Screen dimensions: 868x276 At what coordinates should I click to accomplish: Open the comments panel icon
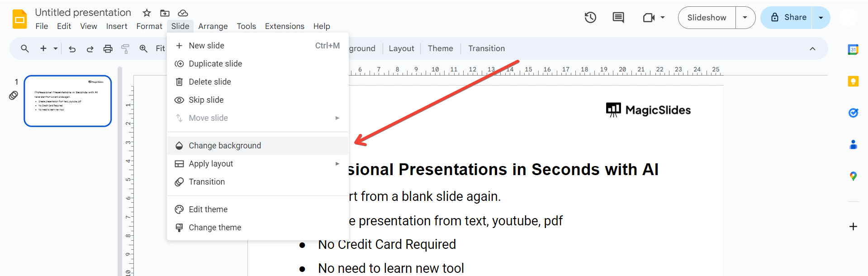[x=618, y=18]
